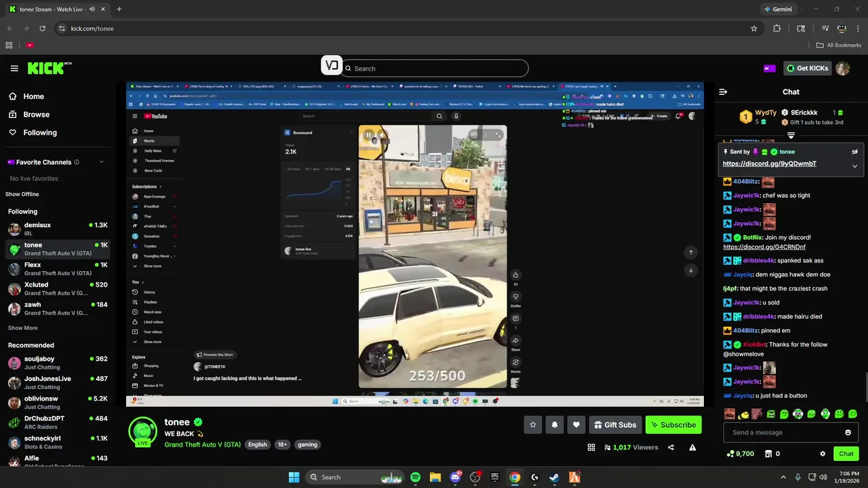Show hidden system tray icons
The width and height of the screenshot is (868, 488).
tap(783, 477)
